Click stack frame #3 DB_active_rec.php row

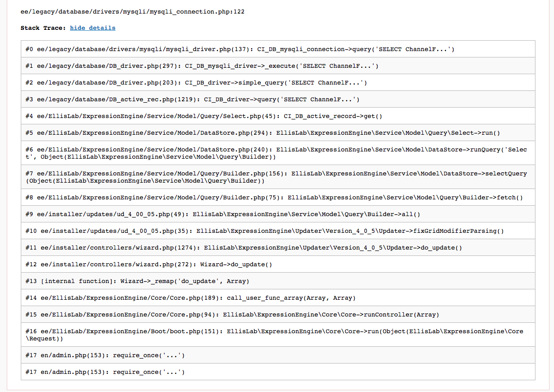(x=193, y=99)
